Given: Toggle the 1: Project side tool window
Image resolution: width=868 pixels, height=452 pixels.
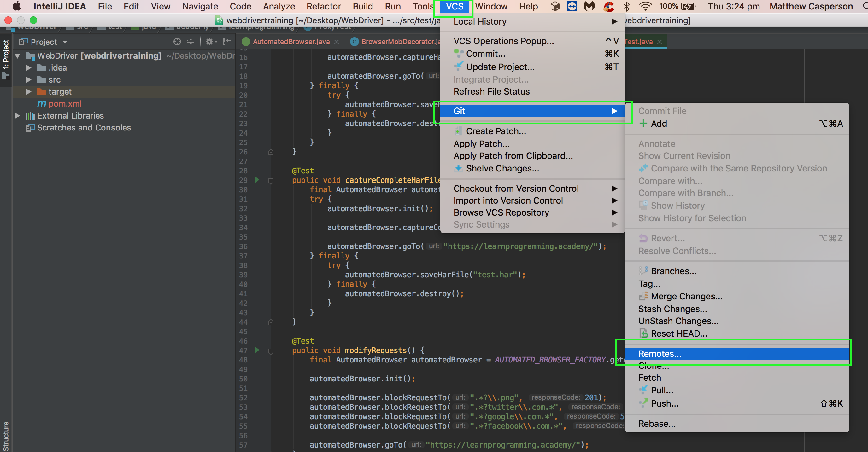Looking at the screenshot, I should click(6, 57).
